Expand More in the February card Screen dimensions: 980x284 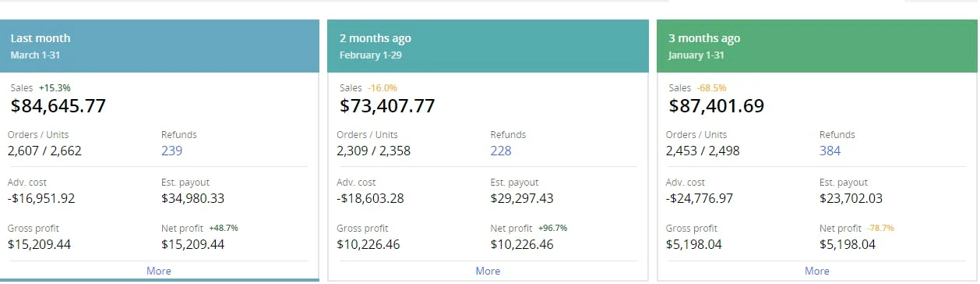click(x=488, y=271)
